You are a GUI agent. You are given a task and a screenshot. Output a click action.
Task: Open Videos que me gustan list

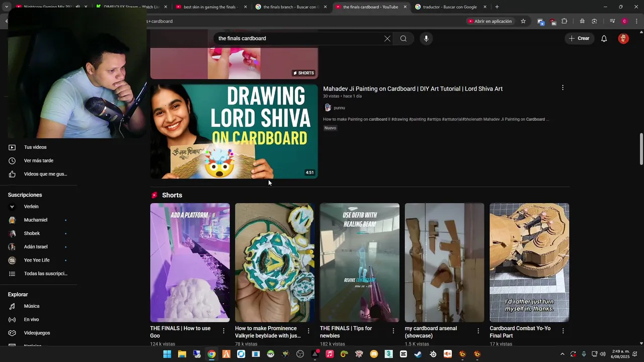point(38,174)
